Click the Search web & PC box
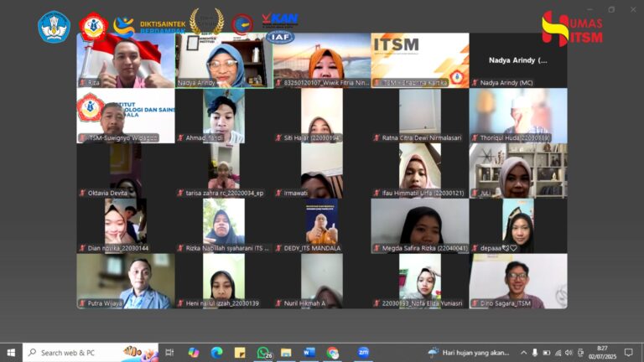Viewport: 644px width, 362px height. coord(91,353)
